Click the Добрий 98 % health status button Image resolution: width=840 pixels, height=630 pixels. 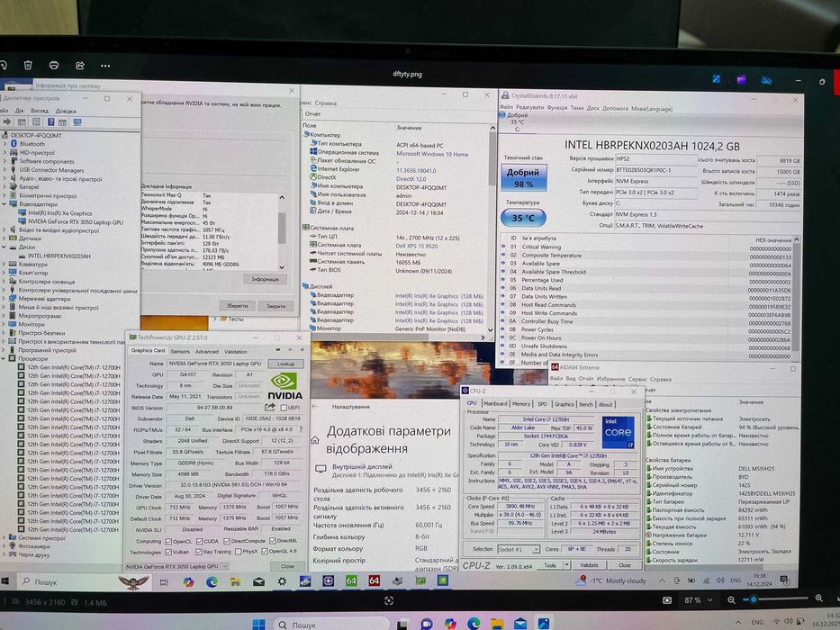coord(523,178)
